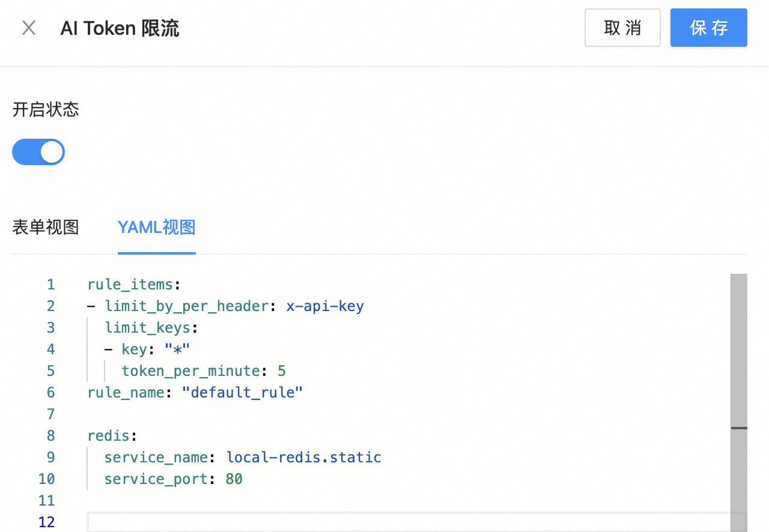The image size is (769, 532).
Task: Click the limit_keys key on line 3
Action: (148, 328)
